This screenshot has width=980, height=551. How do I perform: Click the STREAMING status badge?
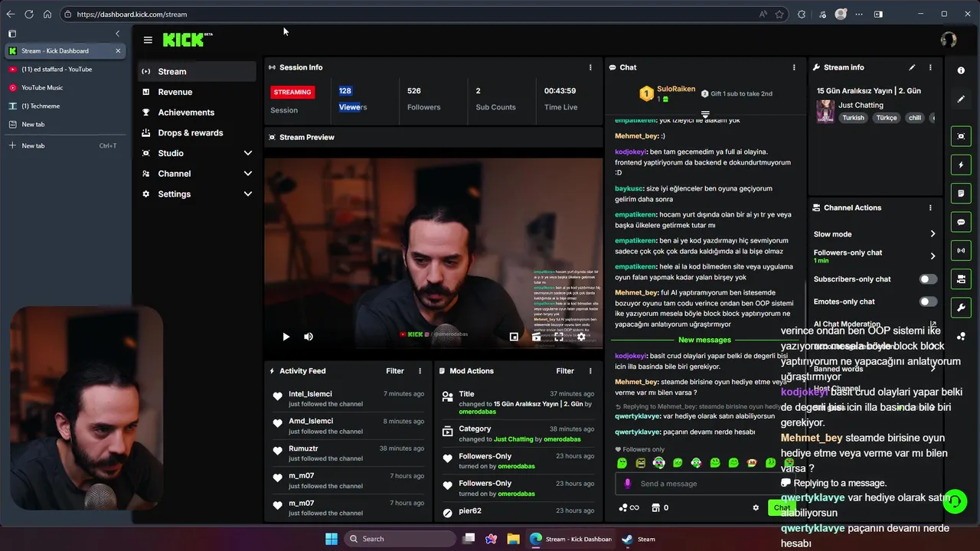292,92
